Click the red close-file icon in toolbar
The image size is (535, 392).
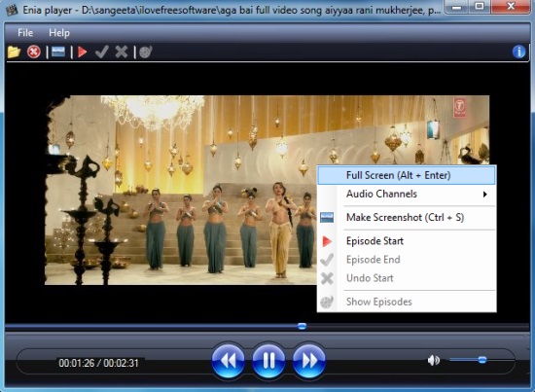[33, 52]
